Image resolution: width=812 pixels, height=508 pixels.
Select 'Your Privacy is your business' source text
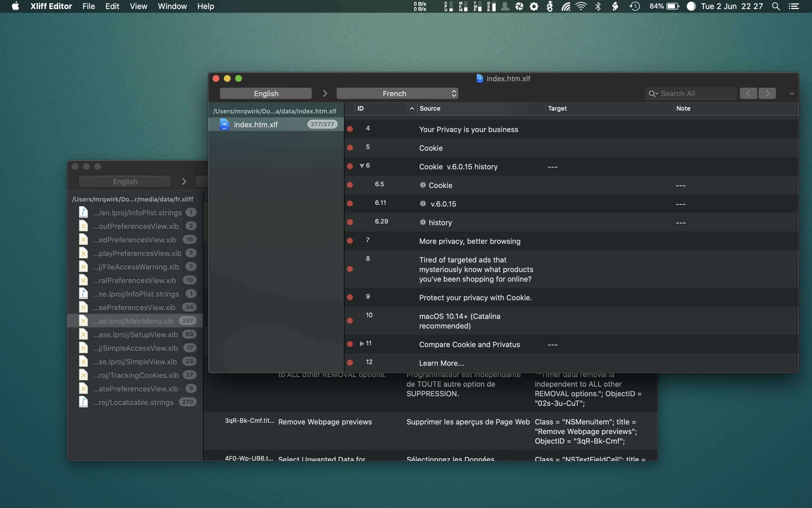click(468, 129)
